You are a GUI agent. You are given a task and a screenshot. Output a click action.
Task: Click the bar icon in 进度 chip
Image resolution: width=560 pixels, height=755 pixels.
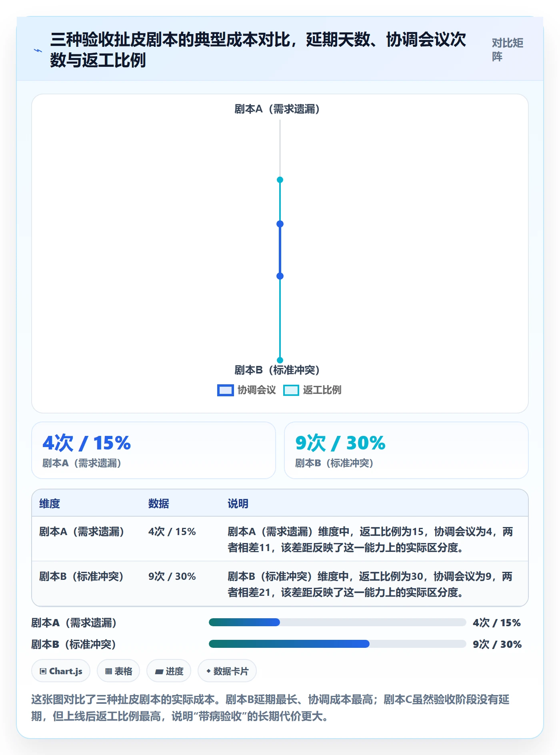pyautogui.click(x=159, y=671)
